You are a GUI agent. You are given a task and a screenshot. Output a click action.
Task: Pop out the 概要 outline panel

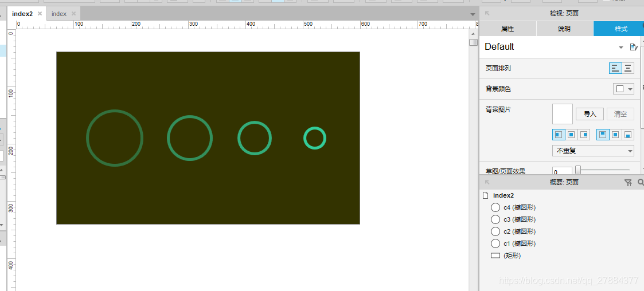click(x=487, y=182)
